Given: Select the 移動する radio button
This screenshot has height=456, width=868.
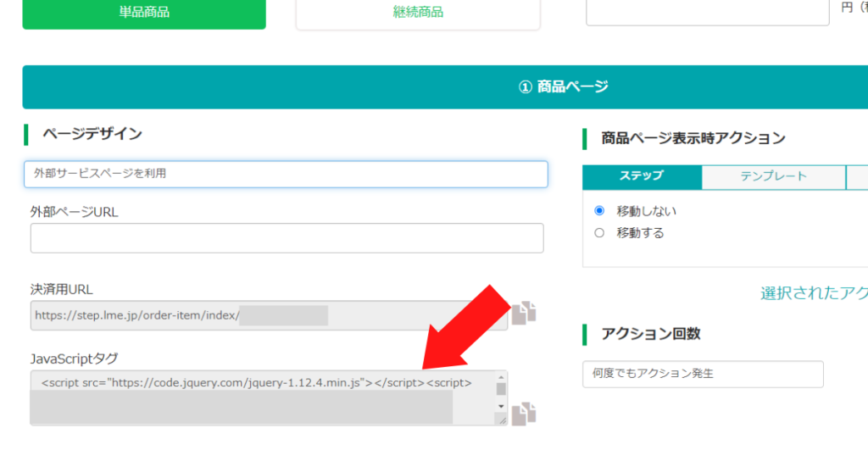Looking at the screenshot, I should coord(599,233).
